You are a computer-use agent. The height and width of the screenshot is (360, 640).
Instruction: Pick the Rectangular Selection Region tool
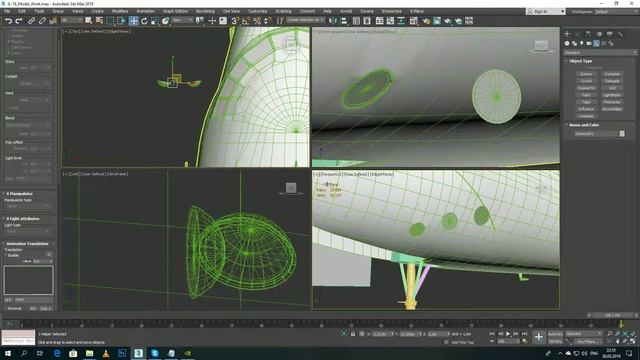point(110,20)
